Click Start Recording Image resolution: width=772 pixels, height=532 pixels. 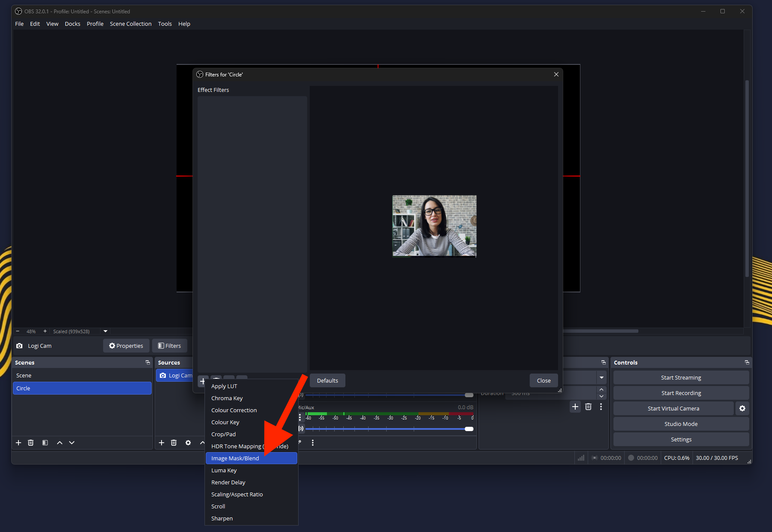tap(680, 393)
